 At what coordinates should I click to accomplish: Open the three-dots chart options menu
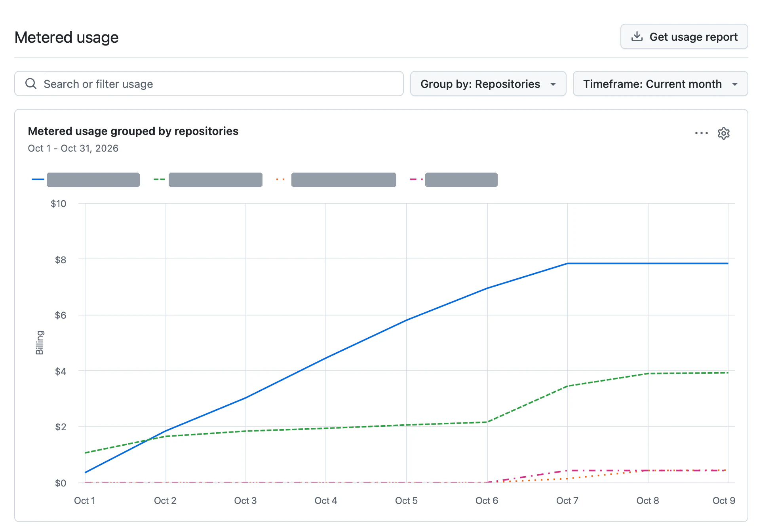[x=701, y=133]
